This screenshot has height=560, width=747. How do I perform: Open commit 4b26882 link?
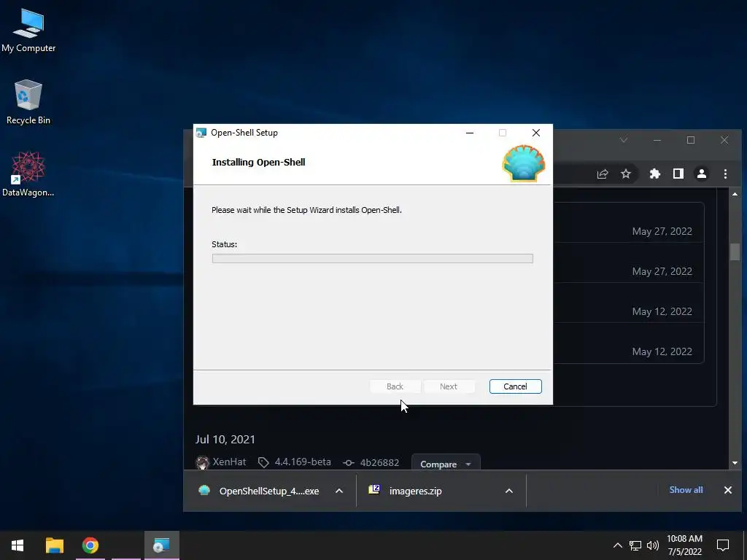coord(379,462)
